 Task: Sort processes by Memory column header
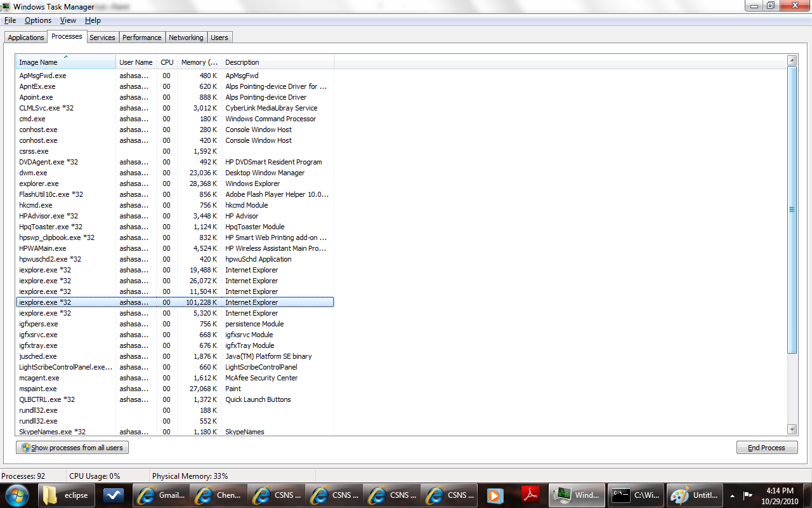(x=199, y=62)
